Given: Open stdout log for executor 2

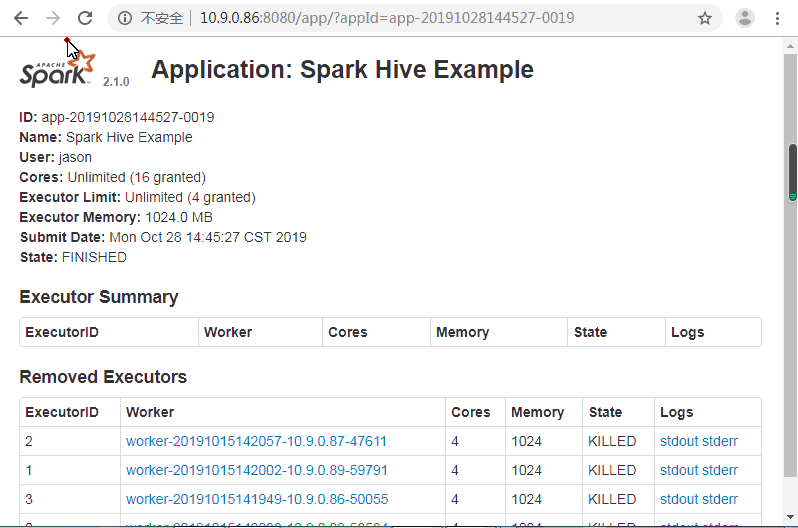Looking at the screenshot, I should click(679, 441).
